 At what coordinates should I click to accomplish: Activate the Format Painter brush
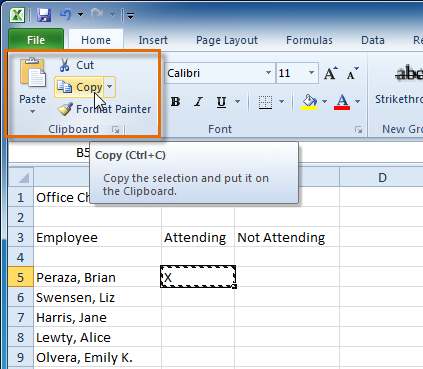104,109
